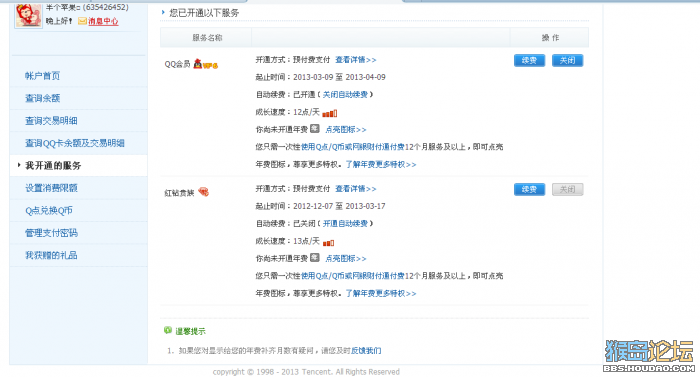Click copyright Tencent footer text
Image resolution: width=700 pixels, height=377 pixels.
coord(306,372)
